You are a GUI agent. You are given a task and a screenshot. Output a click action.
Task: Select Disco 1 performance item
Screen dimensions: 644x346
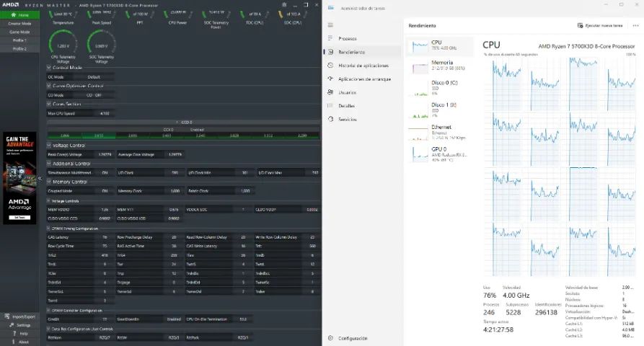440,110
